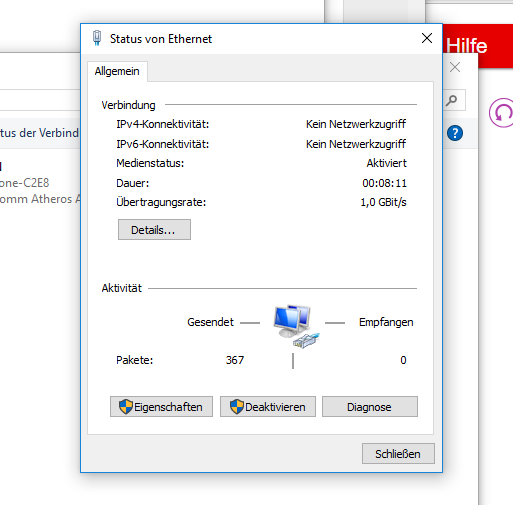Viewport: 513px width, 505px height.
Task: Click the purple refresh circle icon
Action: (501, 113)
